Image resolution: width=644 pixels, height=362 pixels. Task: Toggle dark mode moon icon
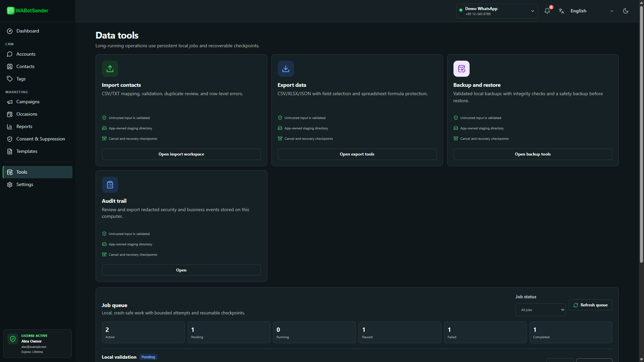(x=626, y=11)
